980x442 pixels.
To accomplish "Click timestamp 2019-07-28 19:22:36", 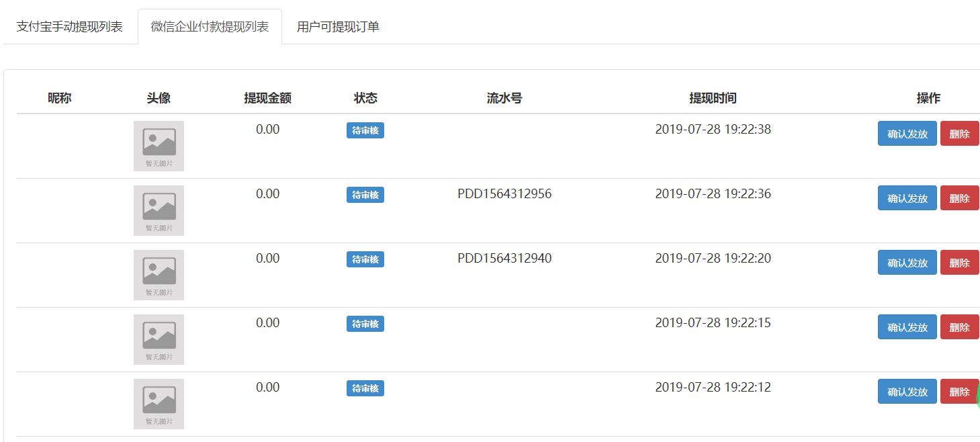I will pyautogui.click(x=713, y=194).
